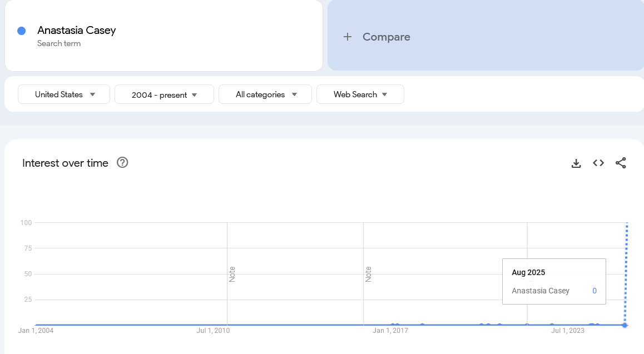Open the 2004 - present time range dropdown

pyautogui.click(x=164, y=95)
